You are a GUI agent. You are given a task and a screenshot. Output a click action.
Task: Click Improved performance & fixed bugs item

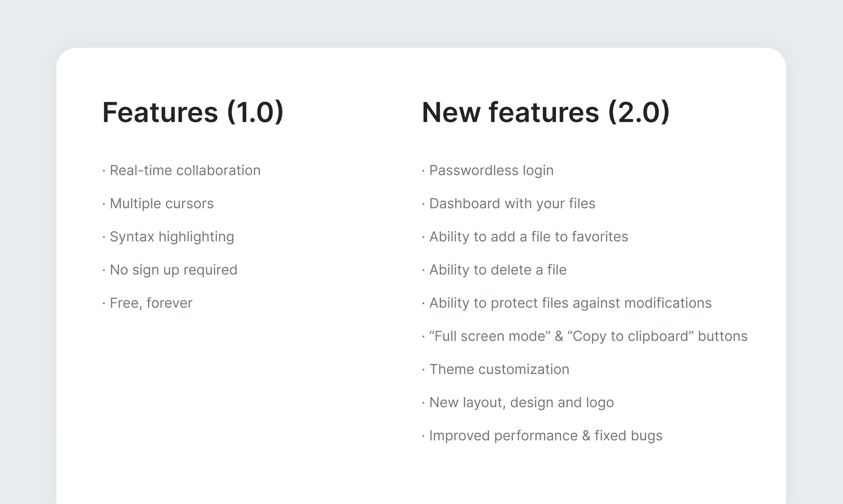(x=542, y=436)
